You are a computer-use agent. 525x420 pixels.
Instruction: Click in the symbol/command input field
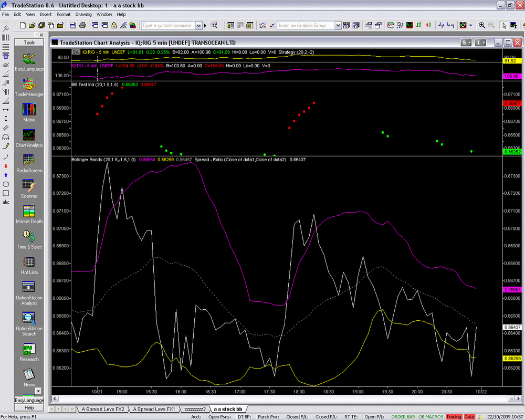(168, 26)
